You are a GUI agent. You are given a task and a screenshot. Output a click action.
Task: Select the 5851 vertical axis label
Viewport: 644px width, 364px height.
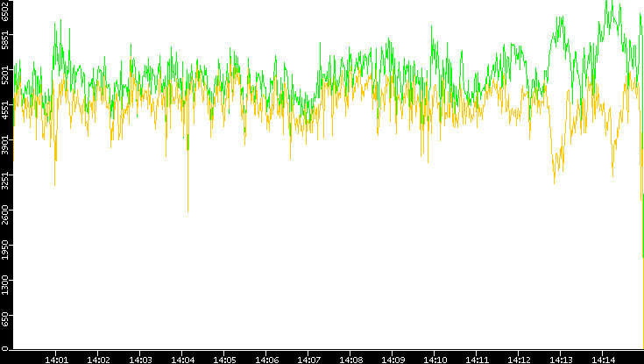click(5, 40)
